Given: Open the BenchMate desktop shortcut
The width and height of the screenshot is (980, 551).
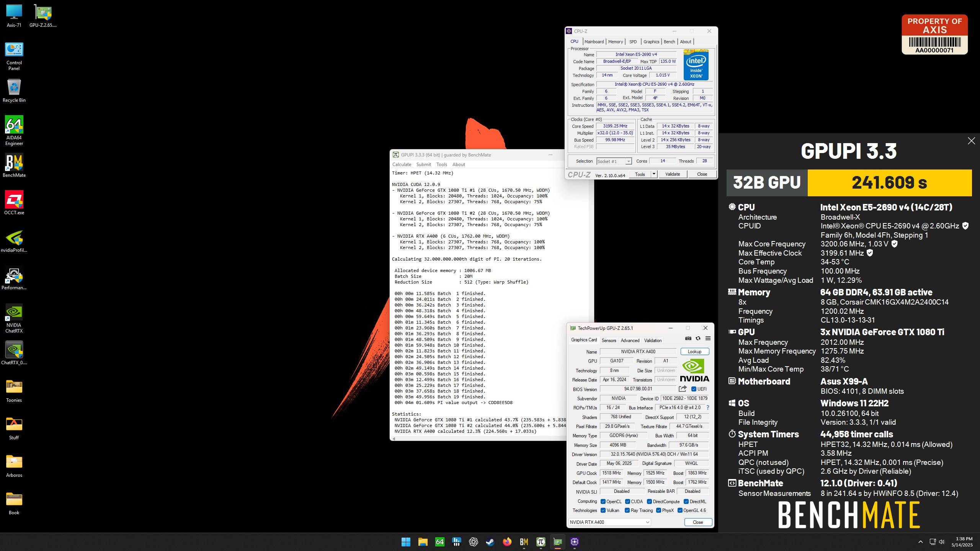Looking at the screenshot, I should (x=14, y=166).
